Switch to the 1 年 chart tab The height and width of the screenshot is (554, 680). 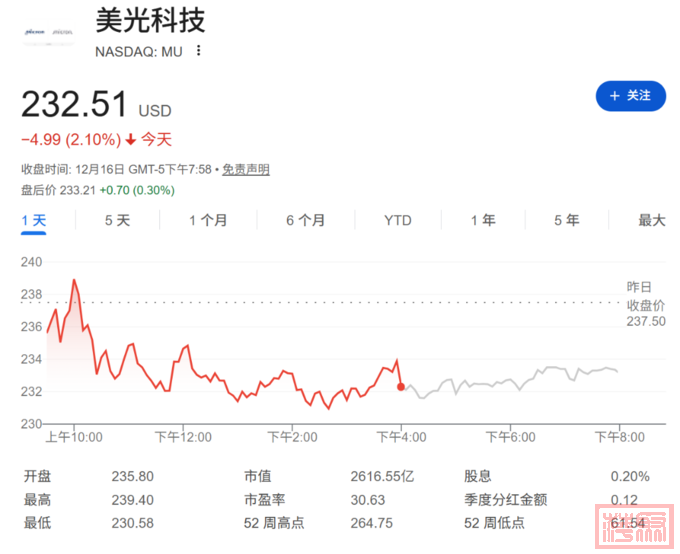[x=483, y=220]
